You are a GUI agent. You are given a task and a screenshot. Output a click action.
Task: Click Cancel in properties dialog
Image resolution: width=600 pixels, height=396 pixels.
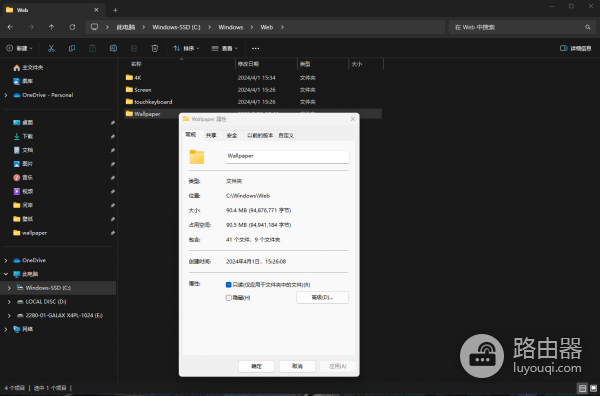[x=297, y=366]
